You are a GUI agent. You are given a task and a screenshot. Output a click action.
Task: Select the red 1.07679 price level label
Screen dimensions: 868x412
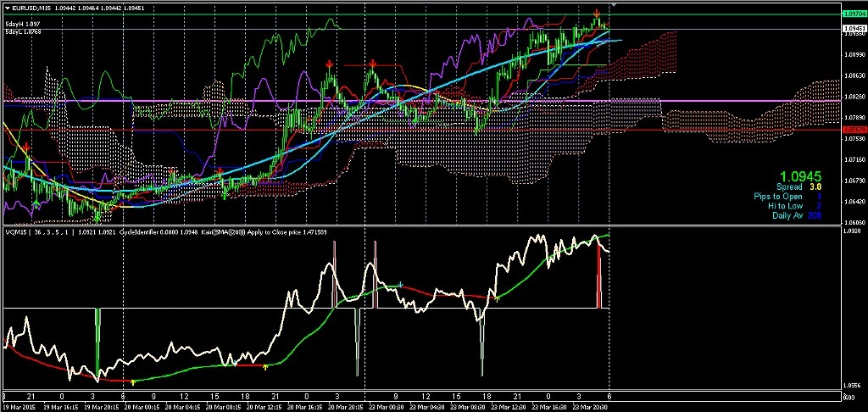(854, 130)
